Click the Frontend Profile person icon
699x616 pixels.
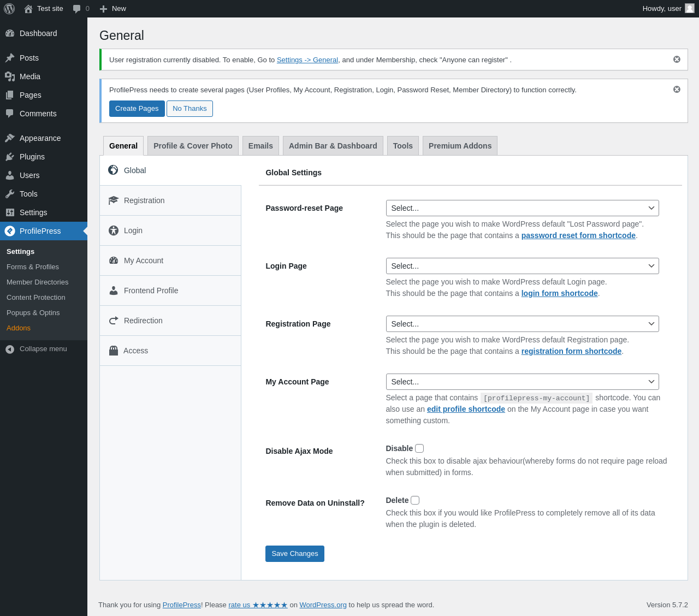[114, 291]
